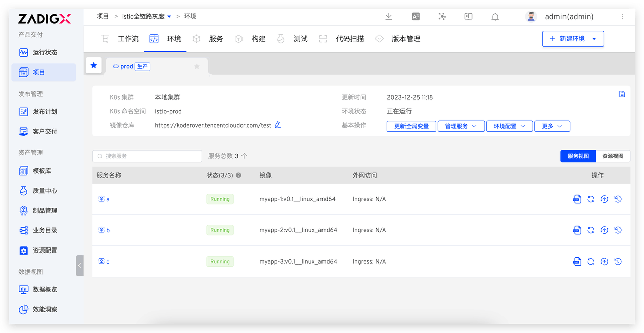Switch to 资源视图 view
The height and width of the screenshot is (333, 644).
pos(613,156)
